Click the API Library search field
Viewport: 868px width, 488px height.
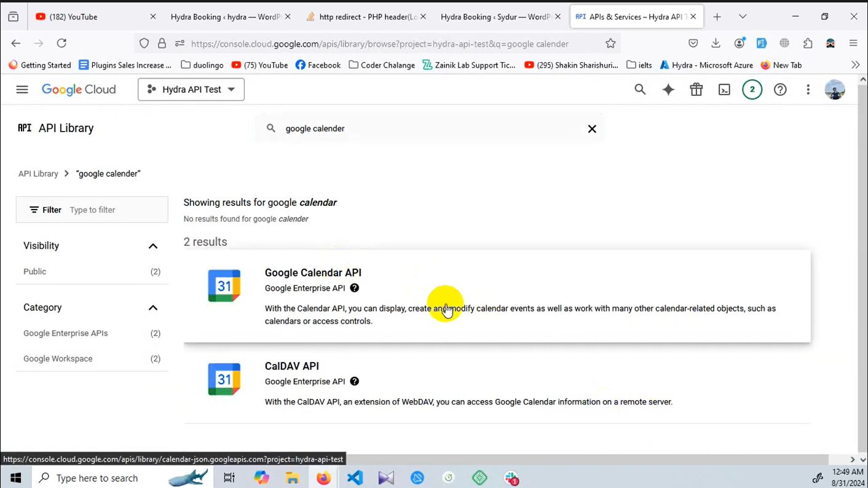[430, 128]
